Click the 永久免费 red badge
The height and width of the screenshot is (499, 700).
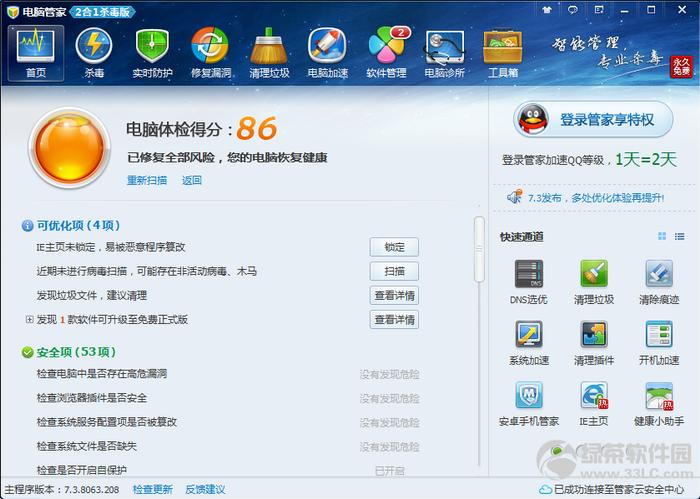[681, 67]
